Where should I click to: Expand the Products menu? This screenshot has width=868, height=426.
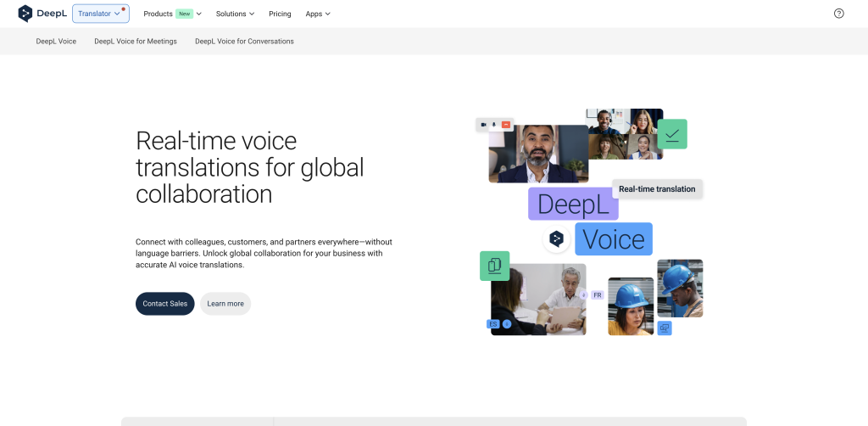[x=172, y=14]
